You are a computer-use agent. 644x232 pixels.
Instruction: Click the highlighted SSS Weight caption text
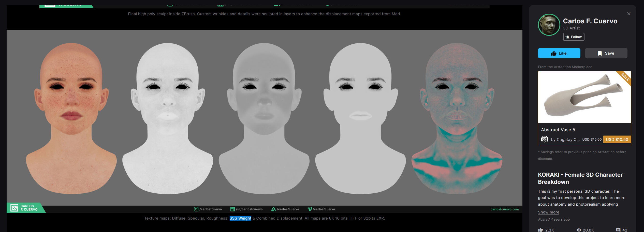[240, 218]
